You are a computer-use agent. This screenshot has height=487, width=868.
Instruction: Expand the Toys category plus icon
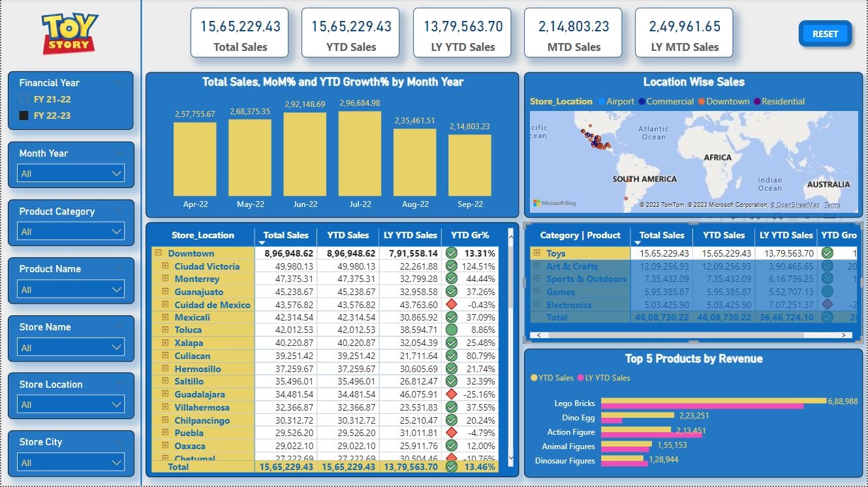tap(536, 253)
